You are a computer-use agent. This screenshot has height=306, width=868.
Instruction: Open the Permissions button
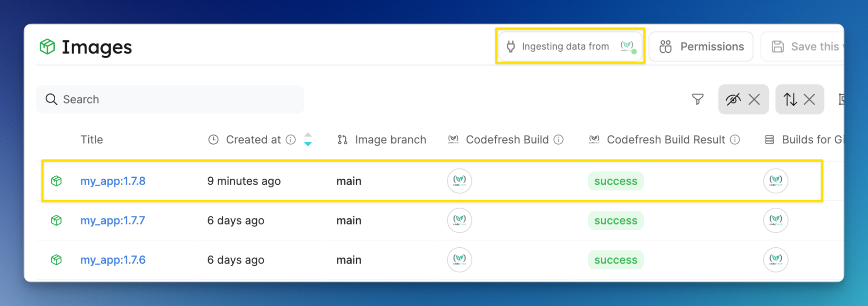coord(701,46)
